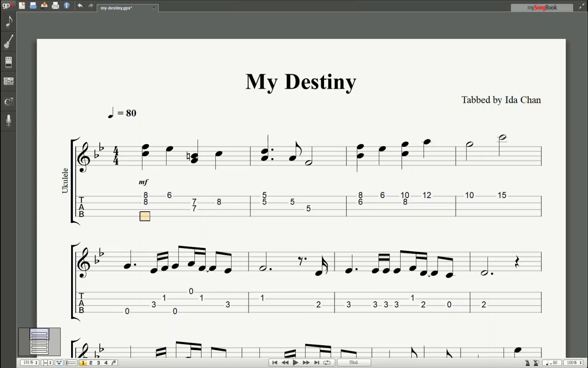This screenshot has height=368, width=588.
Task: Open the note edition panel
Action: click(x=9, y=21)
